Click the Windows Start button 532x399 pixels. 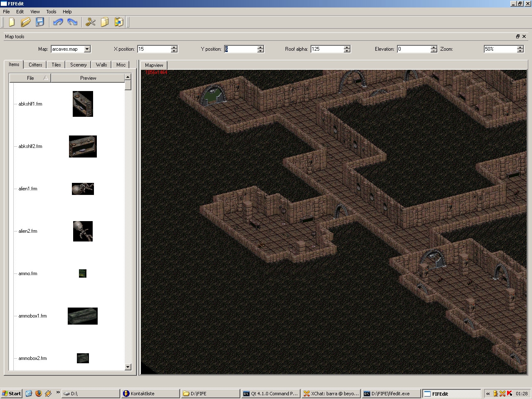pos(11,394)
